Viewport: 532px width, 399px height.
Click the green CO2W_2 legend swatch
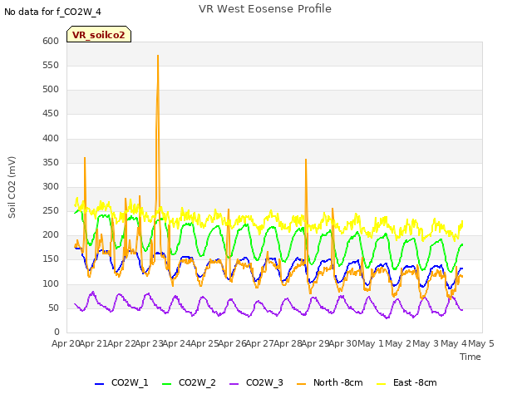[166, 384]
